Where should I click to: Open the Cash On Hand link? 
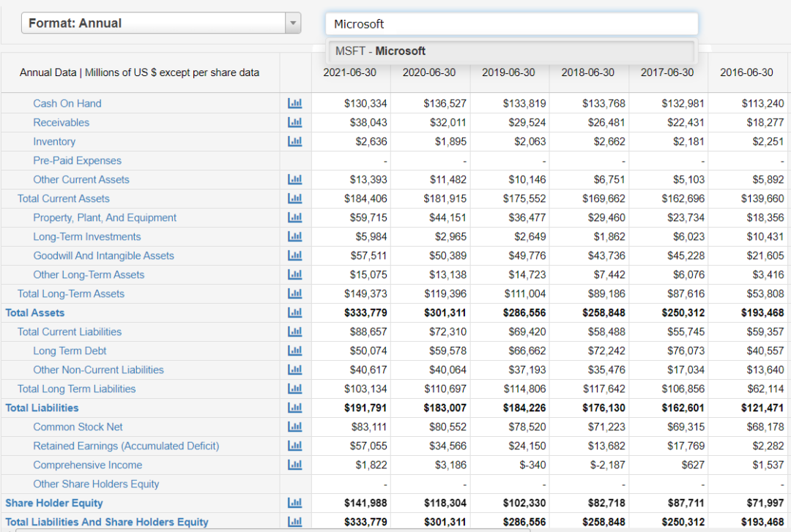click(67, 103)
